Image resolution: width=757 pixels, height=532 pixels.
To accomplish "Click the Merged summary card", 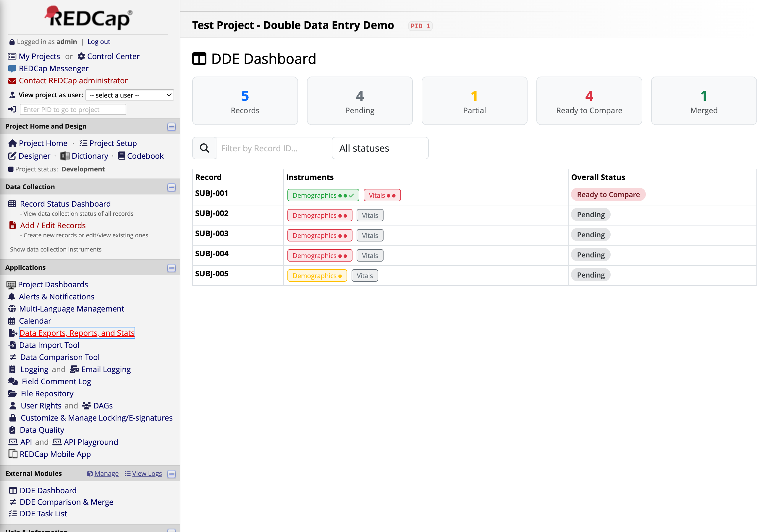I will tap(704, 101).
